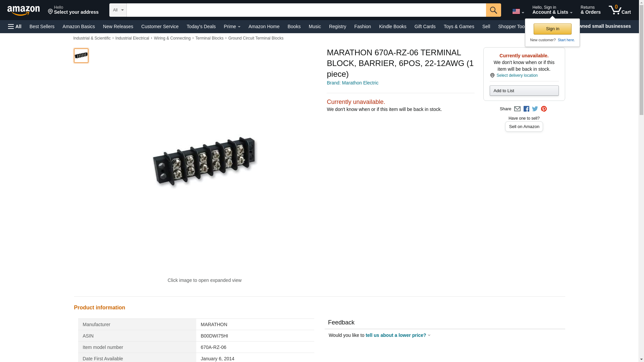Share via email icon
644x362 pixels.
[x=517, y=109]
